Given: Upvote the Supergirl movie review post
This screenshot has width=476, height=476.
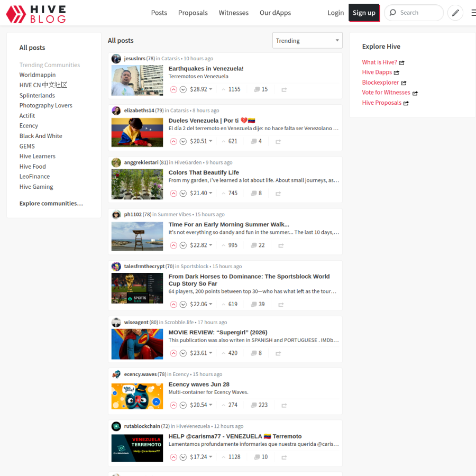Looking at the screenshot, I should (x=173, y=353).
